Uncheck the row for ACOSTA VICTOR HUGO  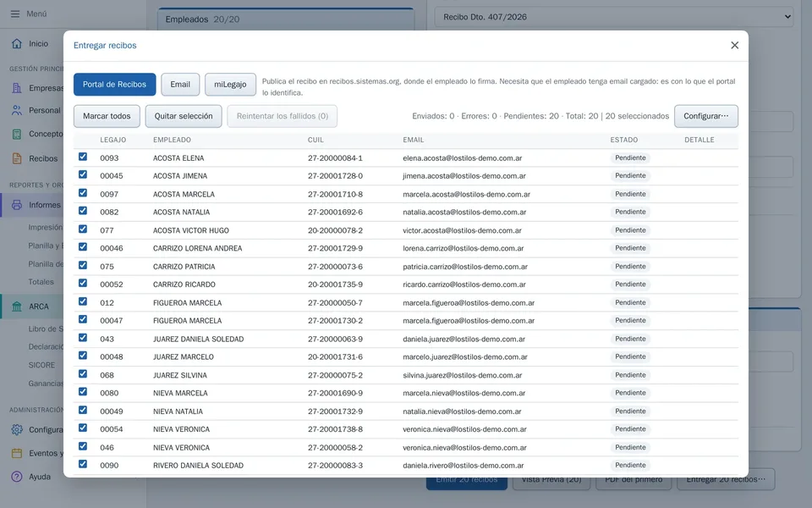(x=83, y=229)
